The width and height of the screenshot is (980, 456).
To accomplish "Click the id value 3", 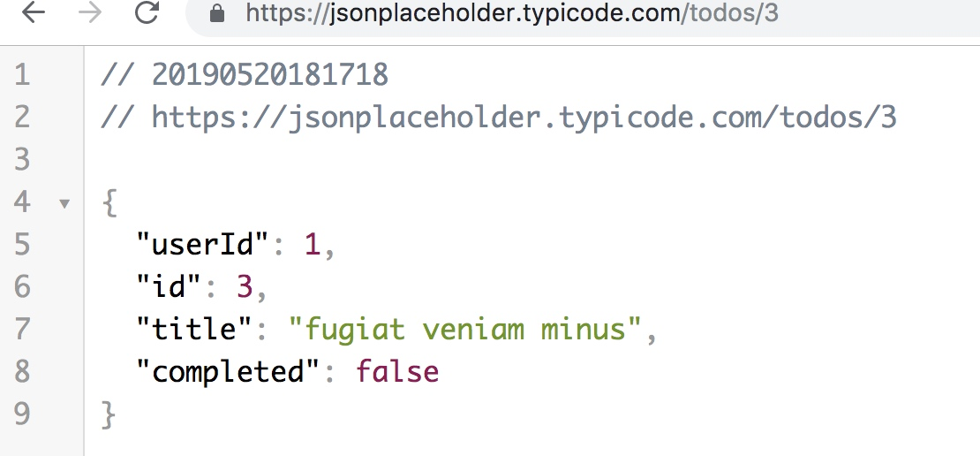I will [245, 286].
